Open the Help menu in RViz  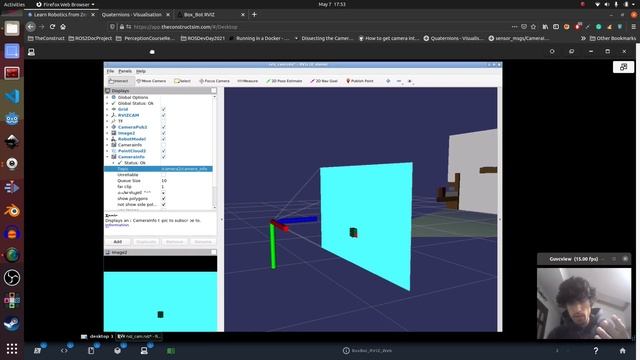tap(141, 71)
